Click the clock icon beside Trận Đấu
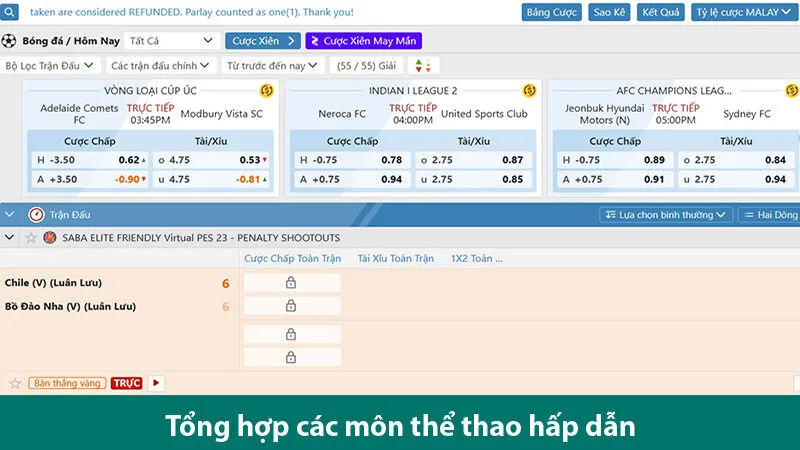 tap(36, 214)
